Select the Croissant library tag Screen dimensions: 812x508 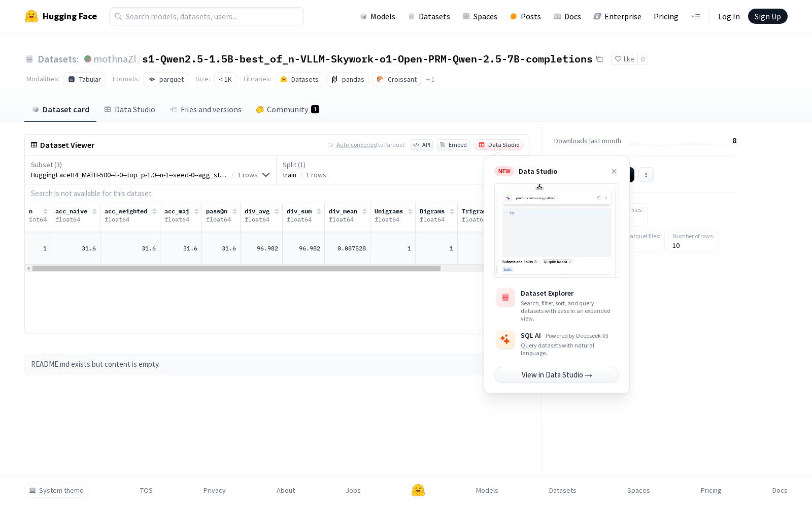(397, 79)
